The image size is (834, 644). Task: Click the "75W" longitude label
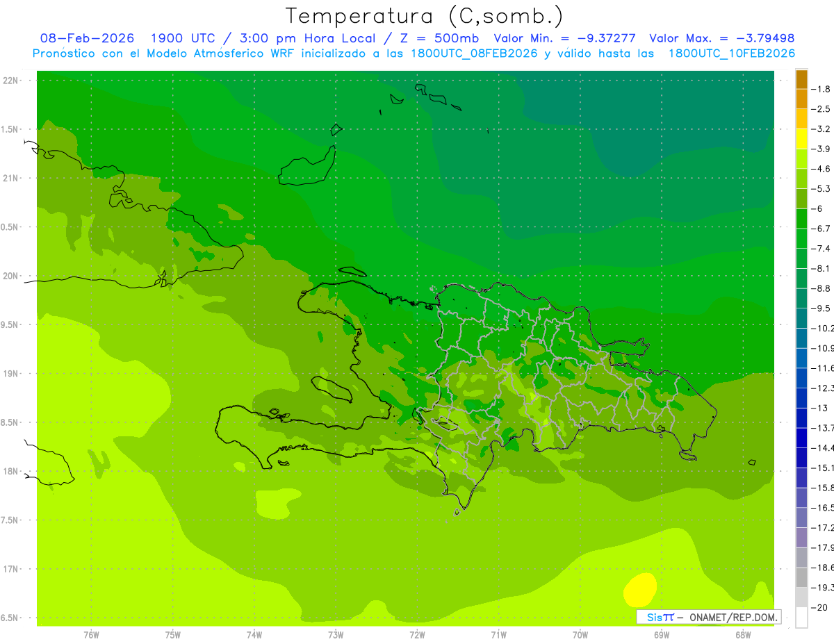(x=173, y=635)
